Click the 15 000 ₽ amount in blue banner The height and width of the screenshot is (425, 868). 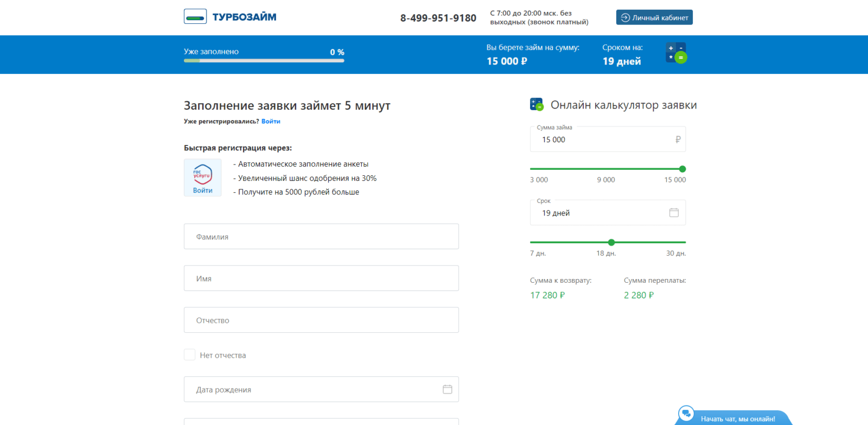tap(507, 61)
